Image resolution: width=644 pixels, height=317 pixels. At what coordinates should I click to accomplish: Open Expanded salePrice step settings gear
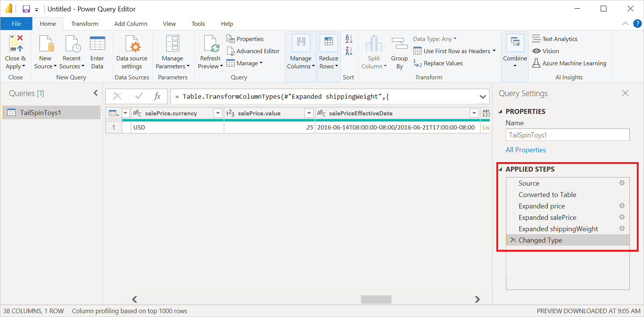point(622,217)
